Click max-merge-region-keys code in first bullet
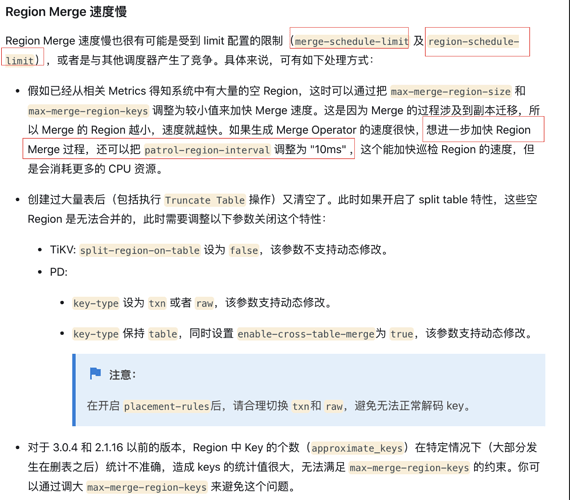This screenshot has width=570, height=500. [88, 111]
